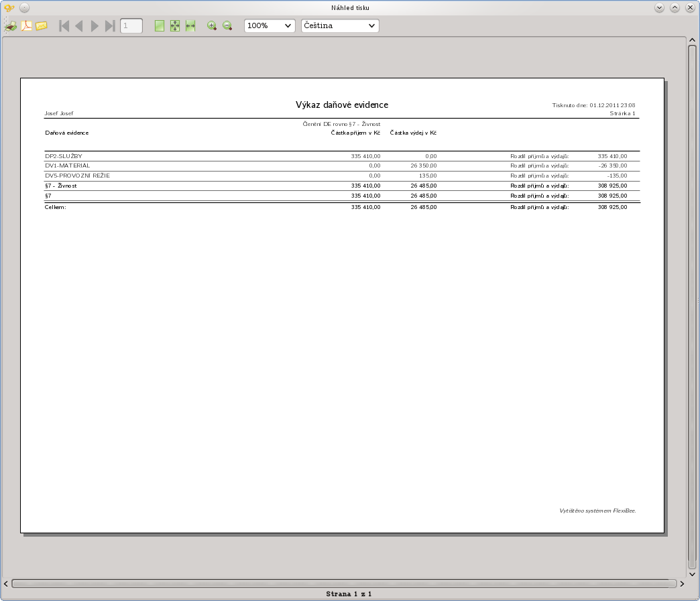Click the page number input field

(131, 26)
